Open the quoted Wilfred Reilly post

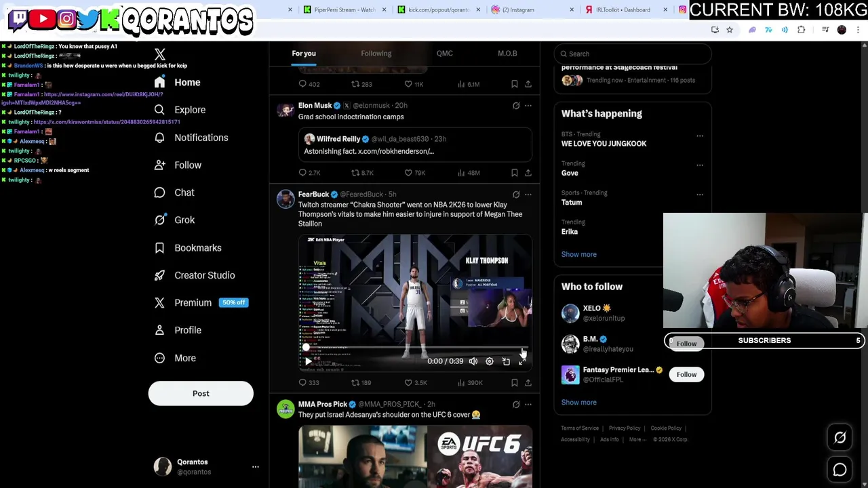[415, 144]
